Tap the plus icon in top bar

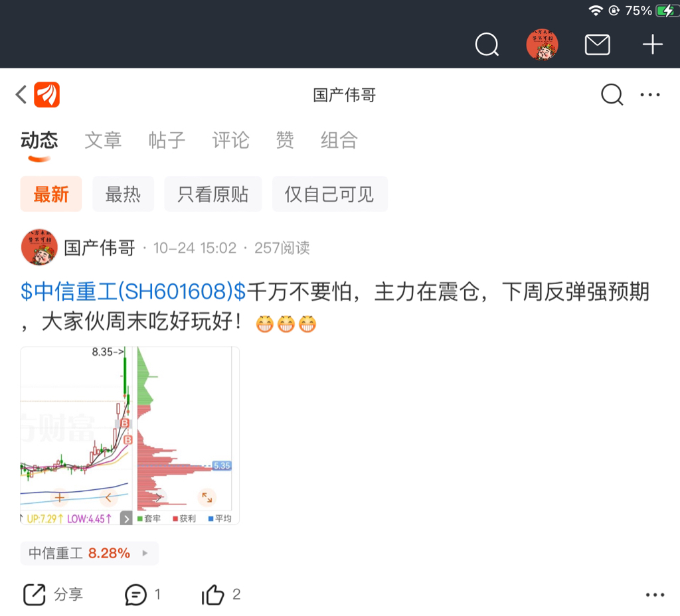tap(652, 44)
